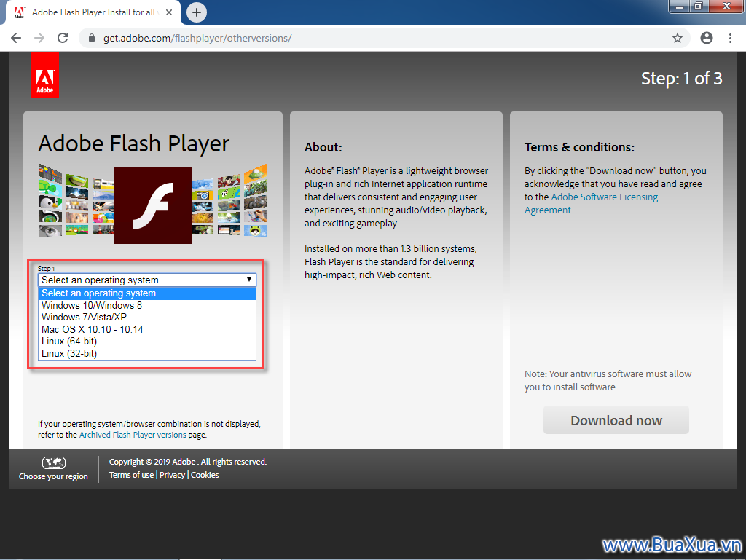Open Archived Flash Player versions link
The height and width of the screenshot is (560, 746).
(133, 435)
